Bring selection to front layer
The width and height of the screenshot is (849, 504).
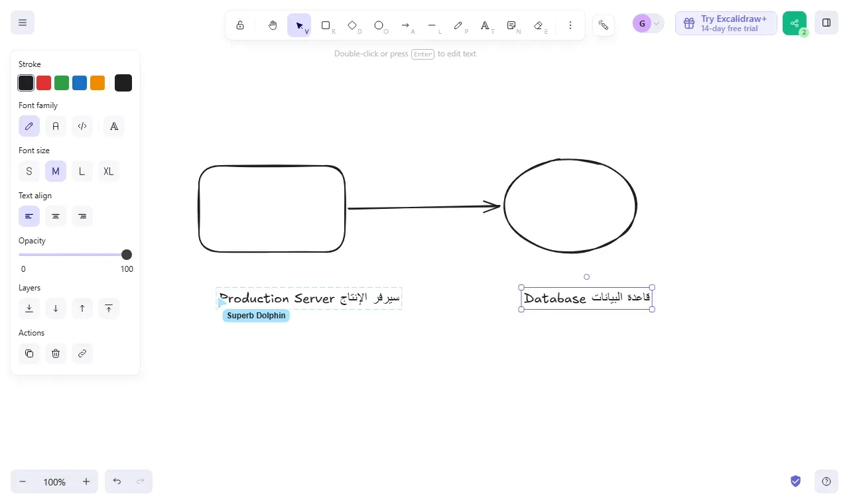pos(109,308)
